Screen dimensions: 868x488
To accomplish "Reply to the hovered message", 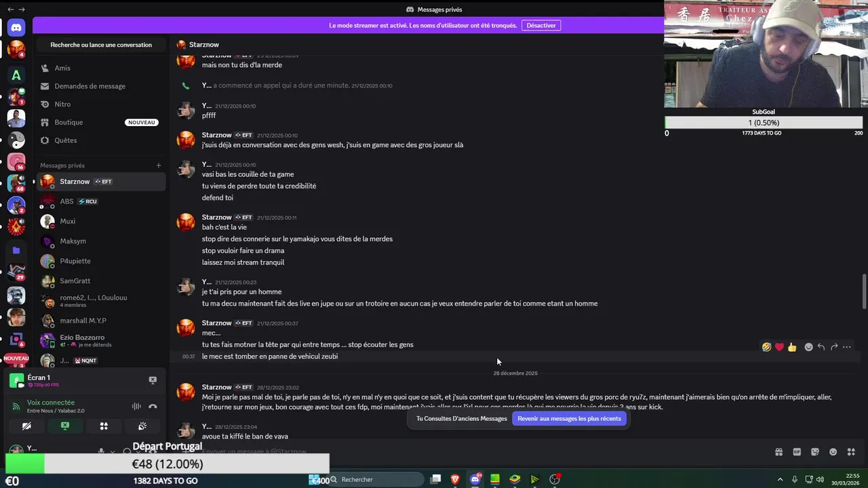I will point(821,347).
